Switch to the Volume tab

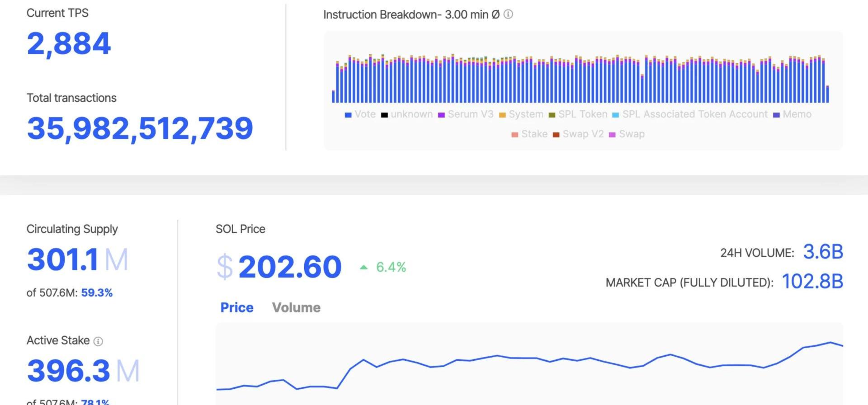pyautogui.click(x=296, y=307)
